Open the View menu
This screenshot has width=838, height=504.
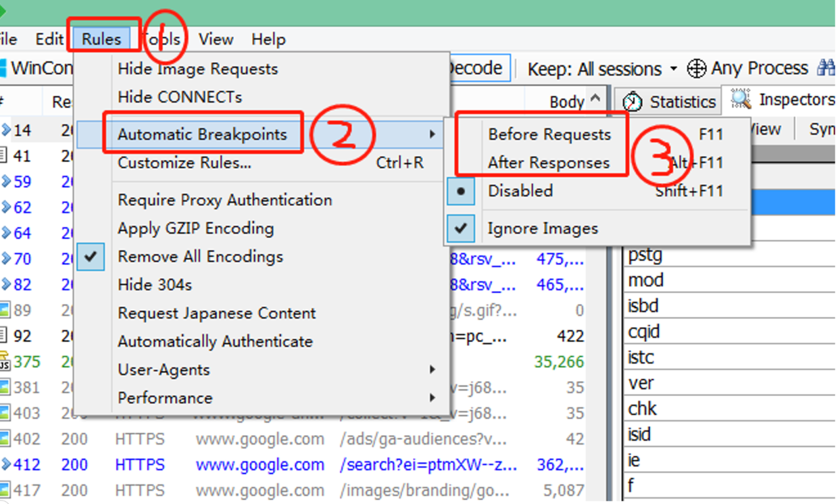(216, 39)
